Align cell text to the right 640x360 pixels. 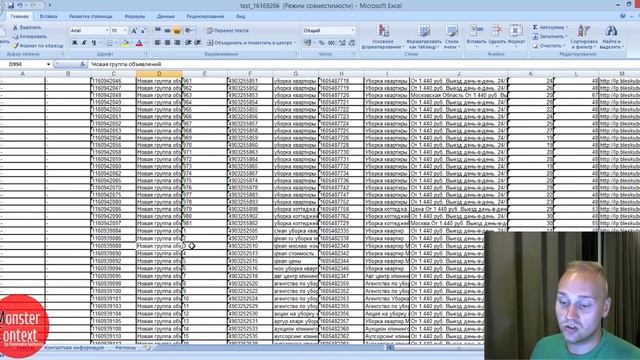(177, 42)
